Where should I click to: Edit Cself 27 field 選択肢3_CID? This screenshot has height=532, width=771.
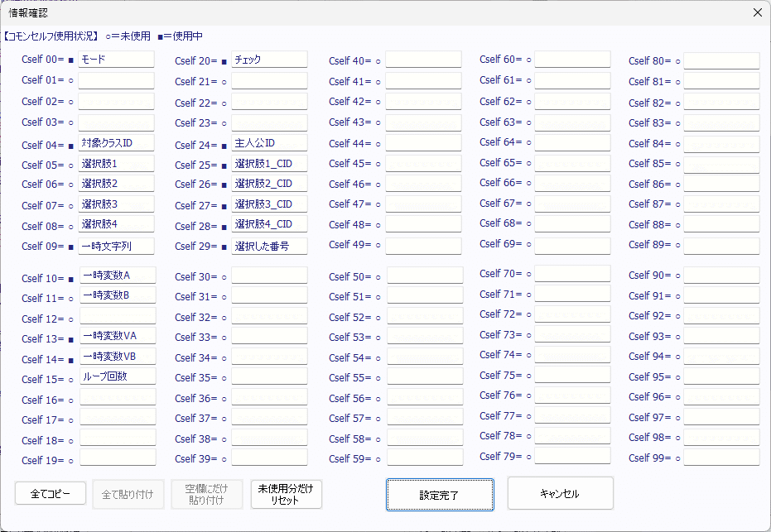coord(269,204)
